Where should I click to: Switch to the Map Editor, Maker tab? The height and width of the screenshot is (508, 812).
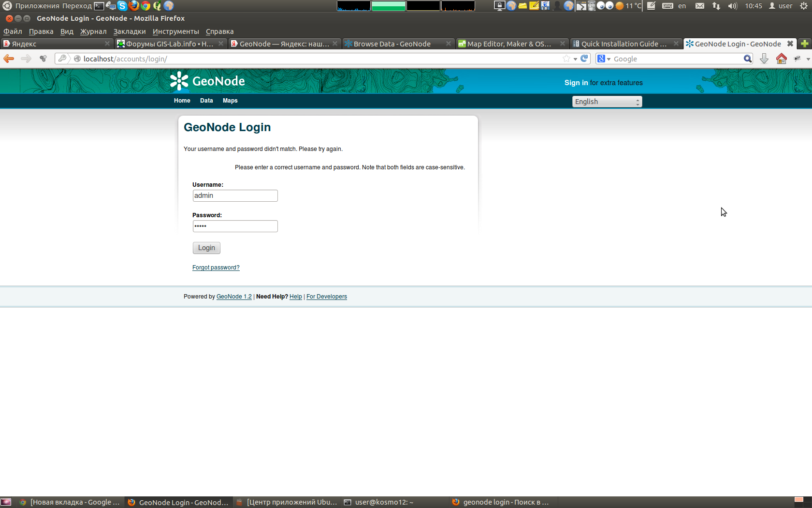[512, 44]
